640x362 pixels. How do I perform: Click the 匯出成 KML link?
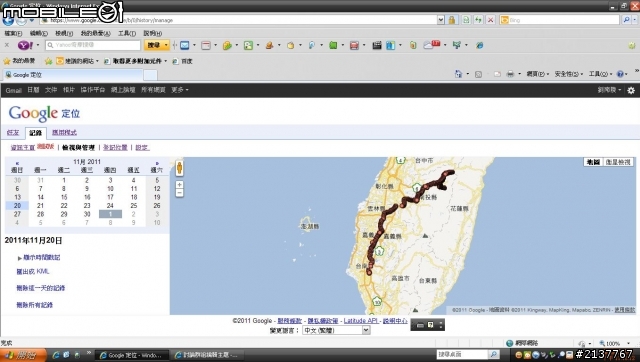coord(33,271)
